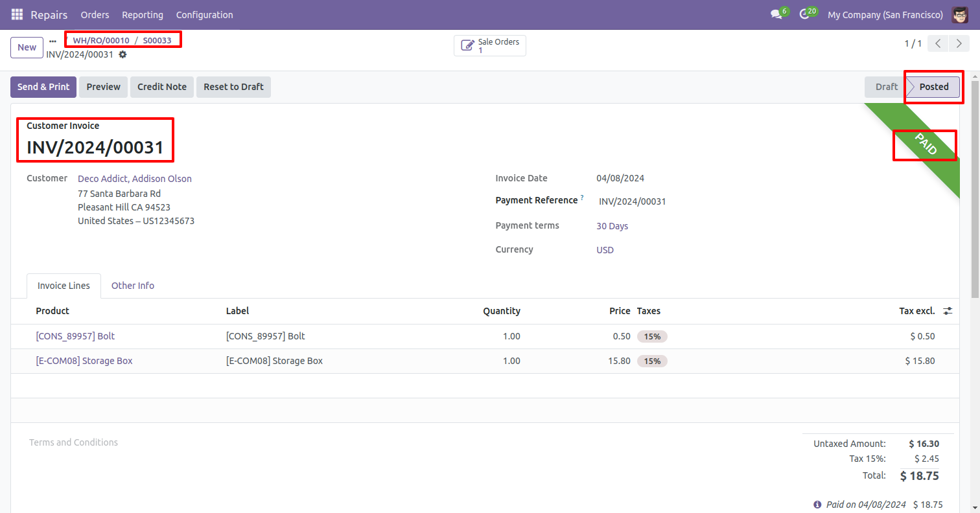Open the Reporting dropdown menu
980x513 pixels.
(x=143, y=14)
